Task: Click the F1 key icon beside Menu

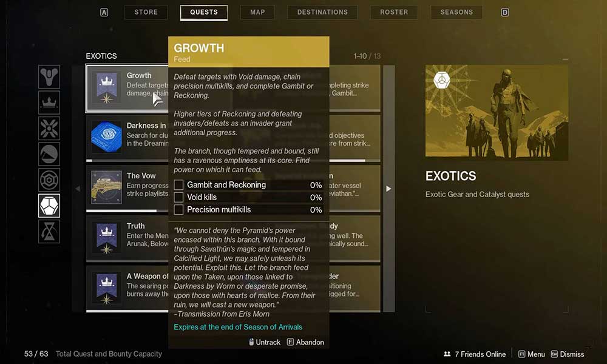Action: [x=521, y=354]
